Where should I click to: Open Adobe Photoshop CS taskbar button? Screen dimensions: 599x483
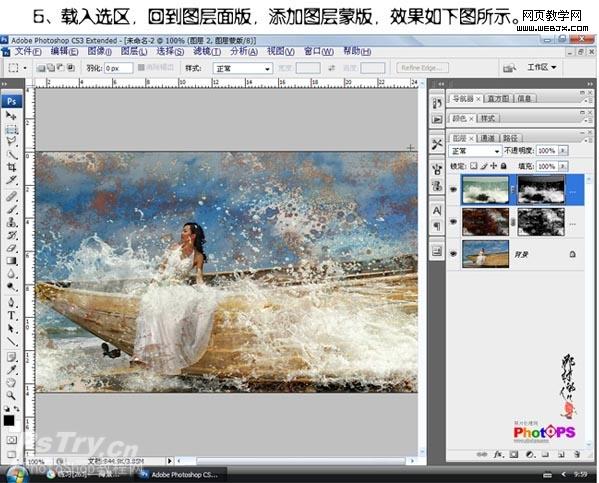pyautogui.click(x=180, y=475)
